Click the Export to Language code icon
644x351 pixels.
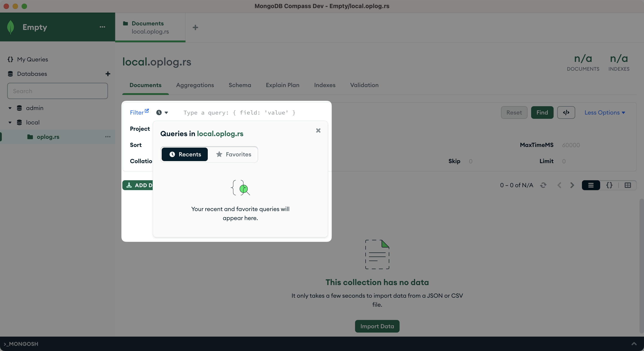pos(566,112)
